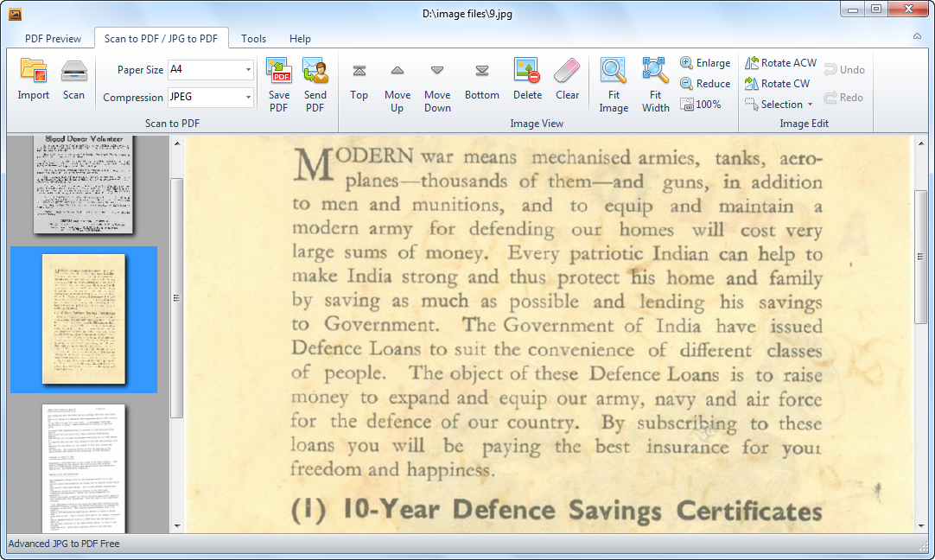Start scanning with the Scan icon

[x=74, y=70]
